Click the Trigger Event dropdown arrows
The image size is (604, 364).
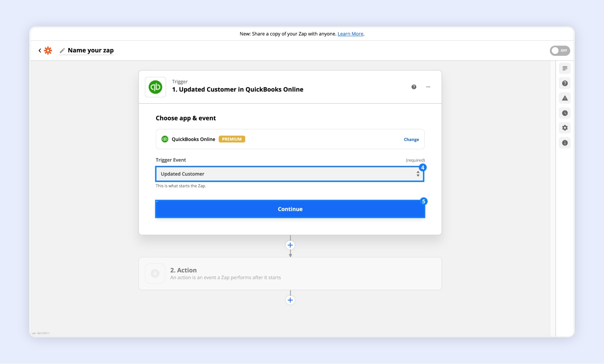click(418, 174)
